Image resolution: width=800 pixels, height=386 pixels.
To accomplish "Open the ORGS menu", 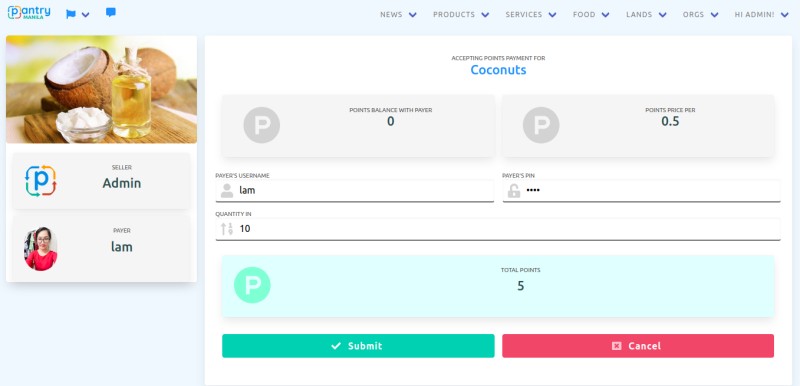I will click(701, 15).
